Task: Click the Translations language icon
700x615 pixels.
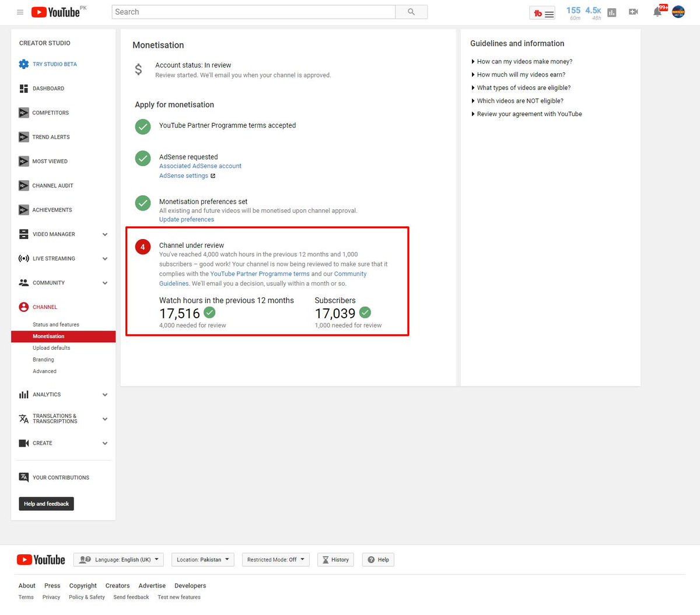Action: tap(23, 419)
